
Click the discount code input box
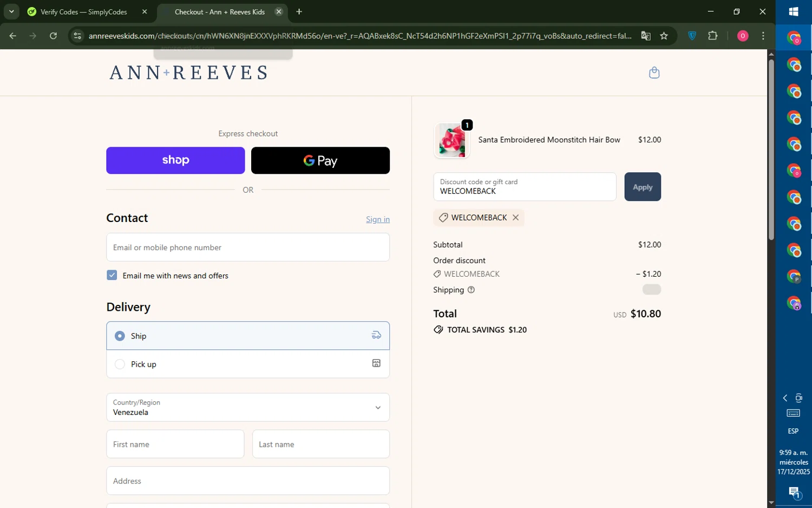point(525,187)
